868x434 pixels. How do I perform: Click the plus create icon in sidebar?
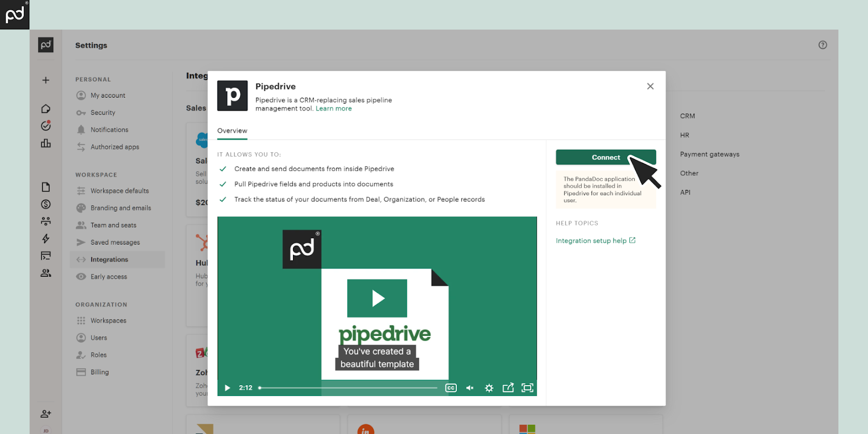(46, 80)
